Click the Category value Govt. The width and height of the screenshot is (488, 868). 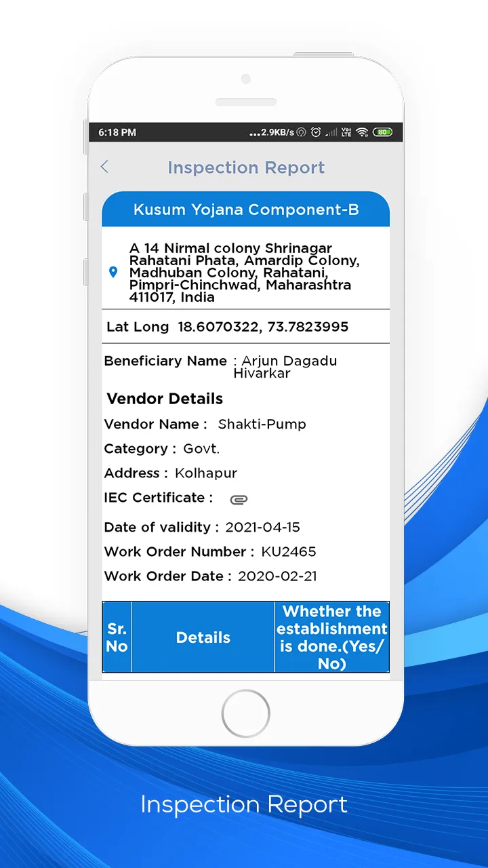(202, 449)
